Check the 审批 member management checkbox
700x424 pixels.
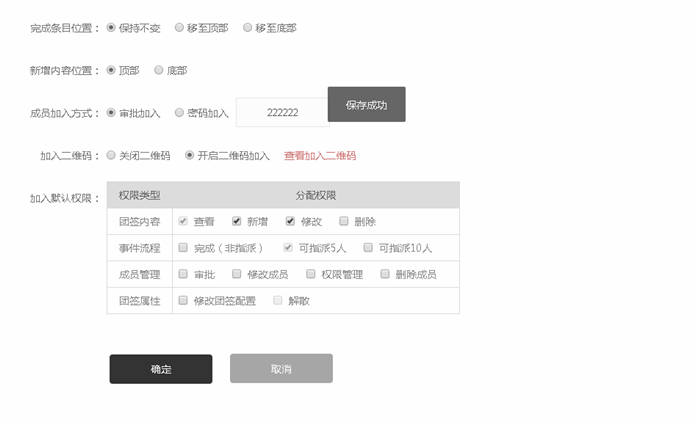pos(183,274)
